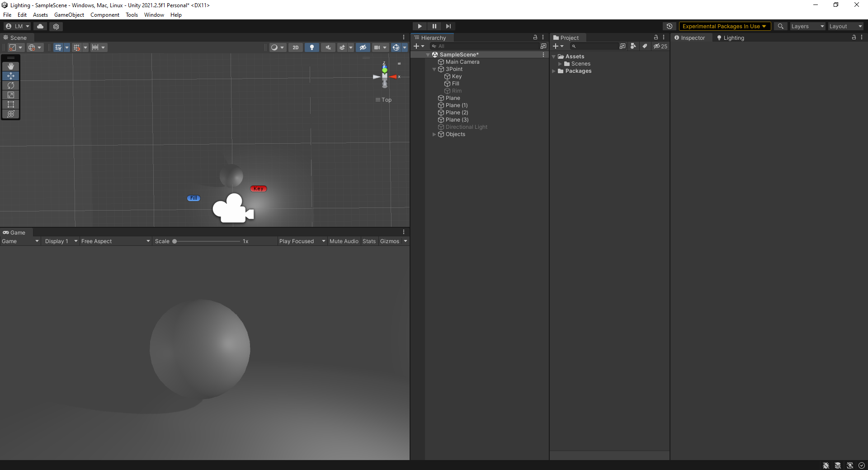Open the Layout dropdown

(845, 26)
